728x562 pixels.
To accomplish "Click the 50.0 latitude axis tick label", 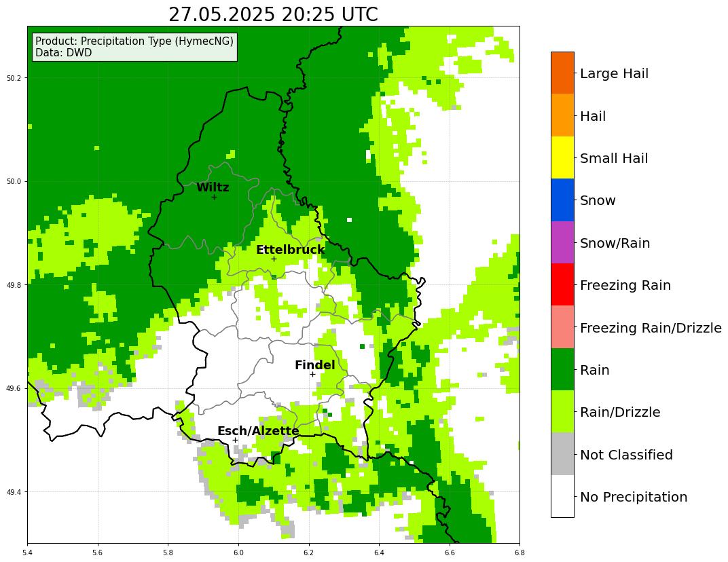I will coord(14,181).
